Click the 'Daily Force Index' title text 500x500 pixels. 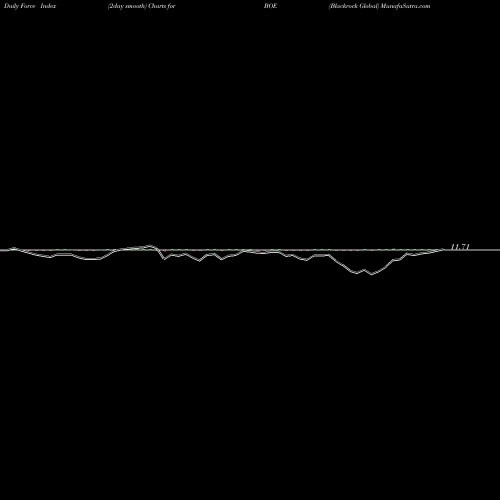[30, 6]
